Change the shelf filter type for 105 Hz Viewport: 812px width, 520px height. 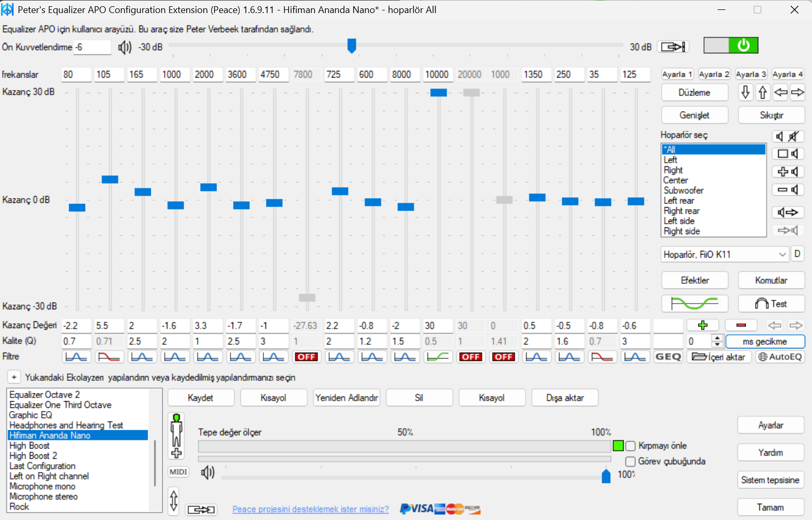click(x=109, y=357)
